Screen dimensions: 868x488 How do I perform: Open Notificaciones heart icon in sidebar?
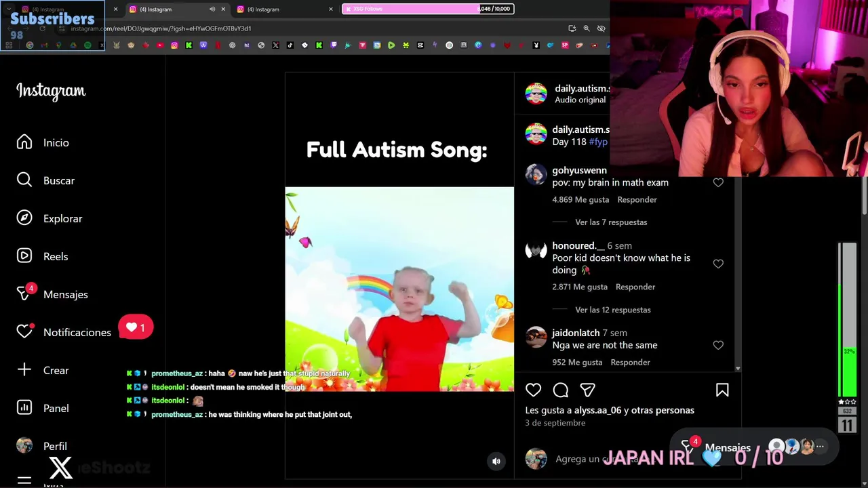coord(24,331)
